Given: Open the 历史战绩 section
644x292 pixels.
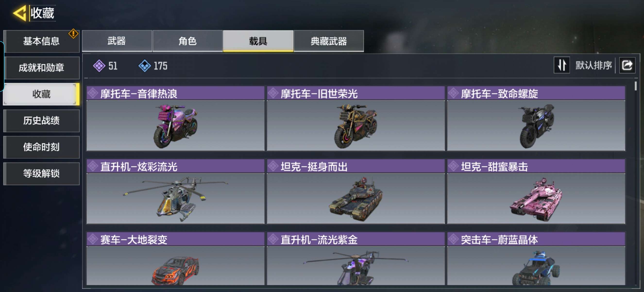Looking at the screenshot, I should coord(42,120).
